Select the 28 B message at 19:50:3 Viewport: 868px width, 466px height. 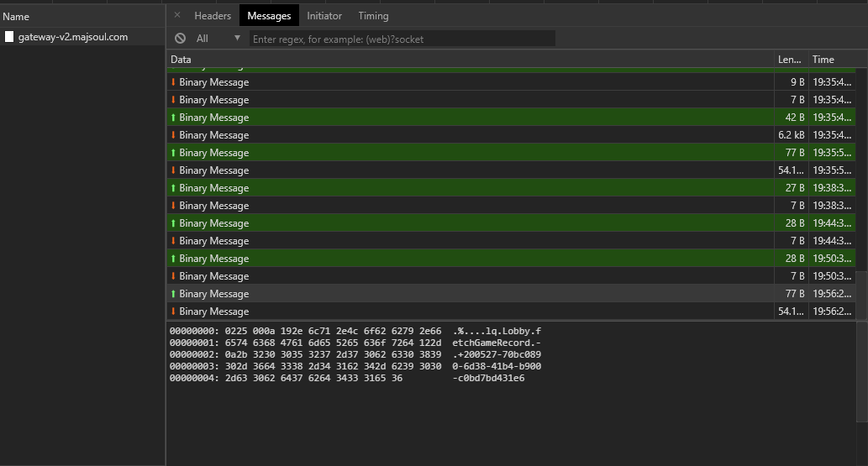(x=511, y=259)
